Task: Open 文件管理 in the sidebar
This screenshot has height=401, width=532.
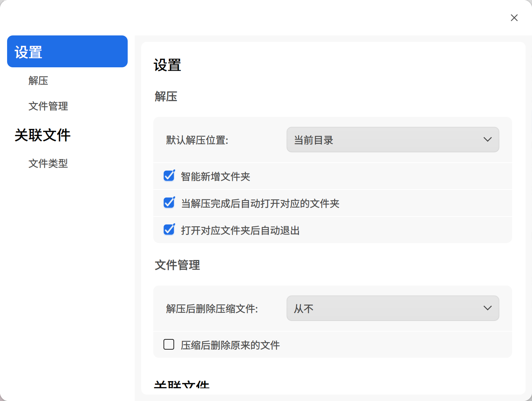Action: tap(48, 106)
